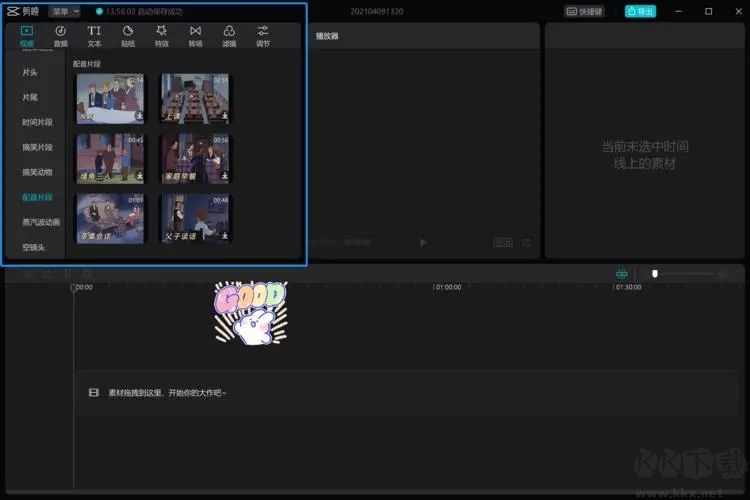Screen dimensions: 750x500
Task: Open the 滤镜 (Filters) tab
Action: [x=229, y=36]
